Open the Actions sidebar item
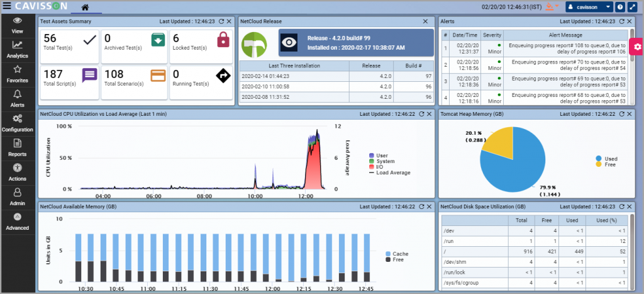This screenshot has height=294, width=644. coord(17,172)
